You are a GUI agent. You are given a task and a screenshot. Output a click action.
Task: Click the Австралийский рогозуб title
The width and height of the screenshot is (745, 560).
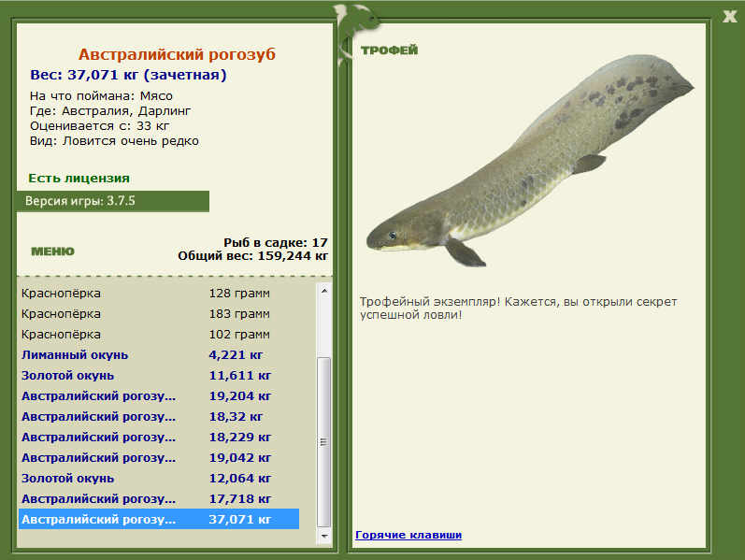pyautogui.click(x=177, y=54)
